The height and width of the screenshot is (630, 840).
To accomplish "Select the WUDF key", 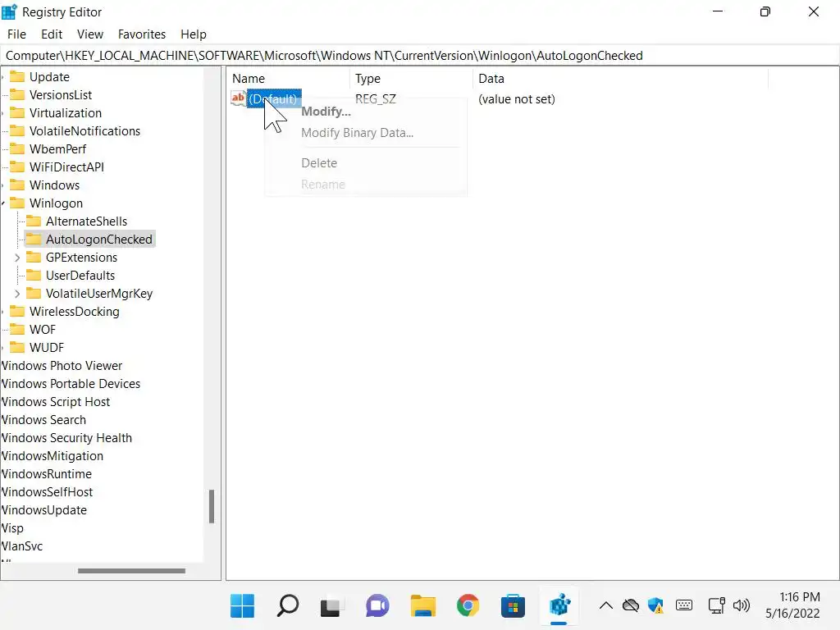I will [47, 348].
